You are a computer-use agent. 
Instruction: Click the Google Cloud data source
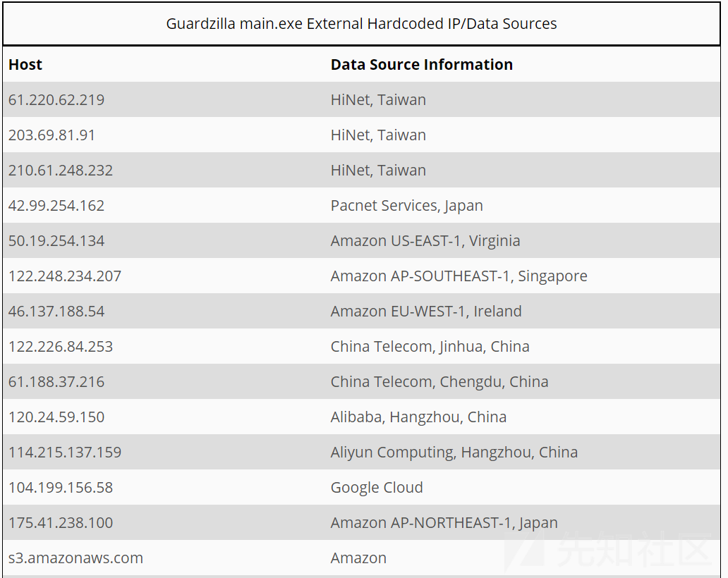click(377, 488)
